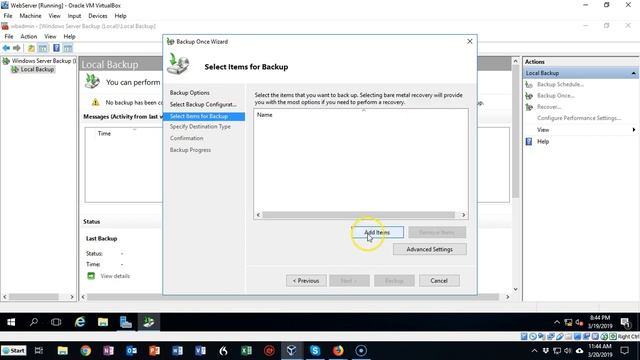Click guest taskbar Search magnifier icon
Image resolution: width=640 pixels, height=360 pixels.
(33, 322)
